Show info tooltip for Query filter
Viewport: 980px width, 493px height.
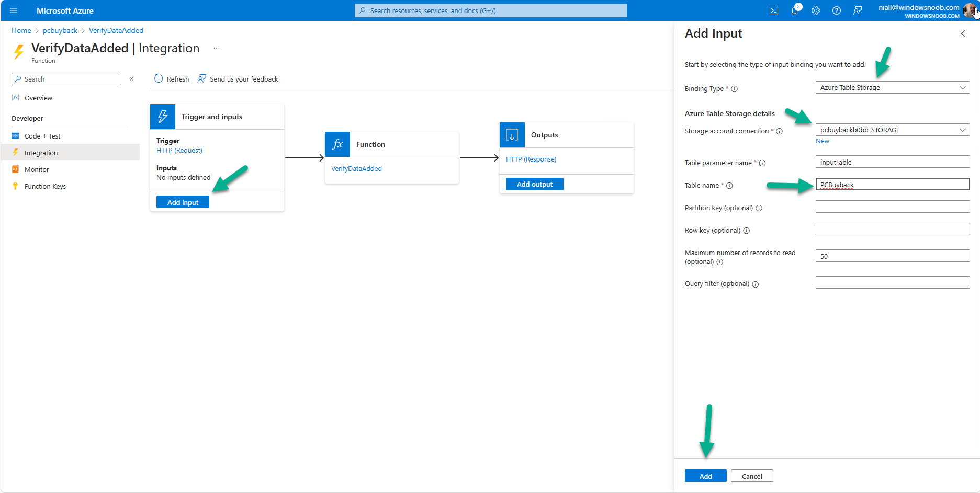pos(756,284)
